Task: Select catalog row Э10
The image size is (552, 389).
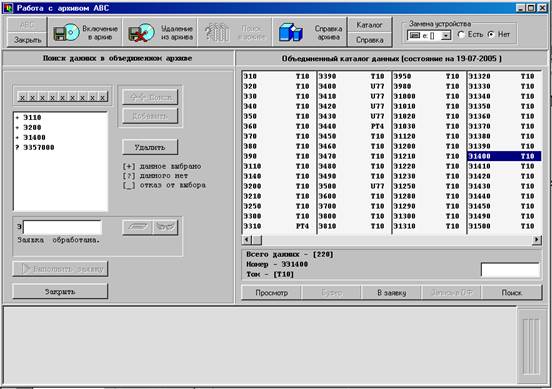Action: (279, 76)
